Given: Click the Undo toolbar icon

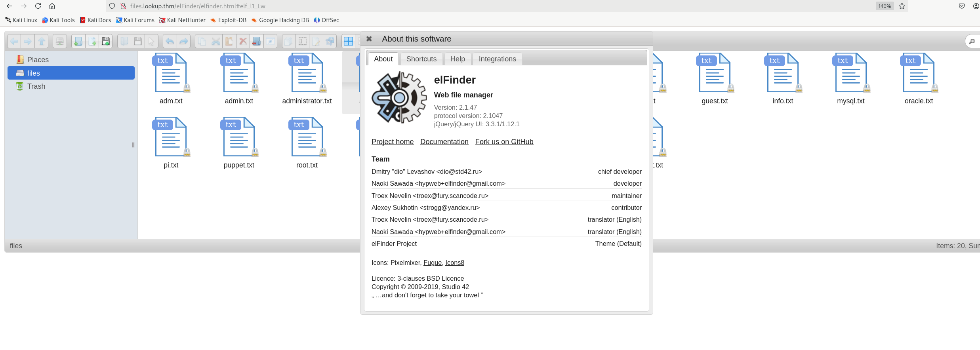Looking at the screenshot, I should (x=170, y=41).
